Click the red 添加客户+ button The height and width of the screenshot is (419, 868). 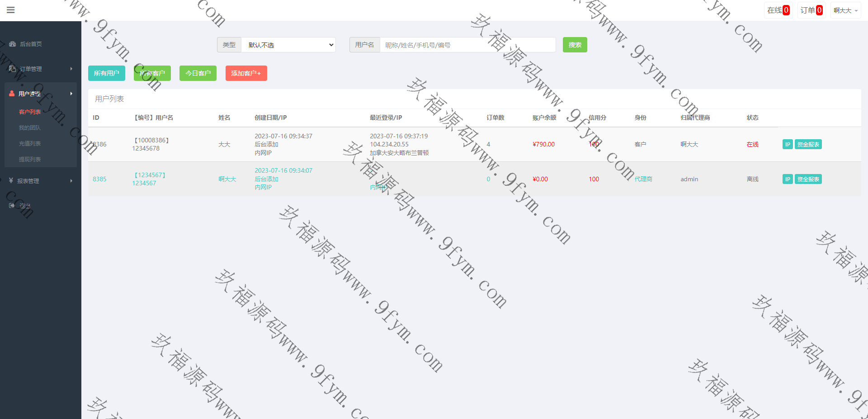click(x=246, y=73)
